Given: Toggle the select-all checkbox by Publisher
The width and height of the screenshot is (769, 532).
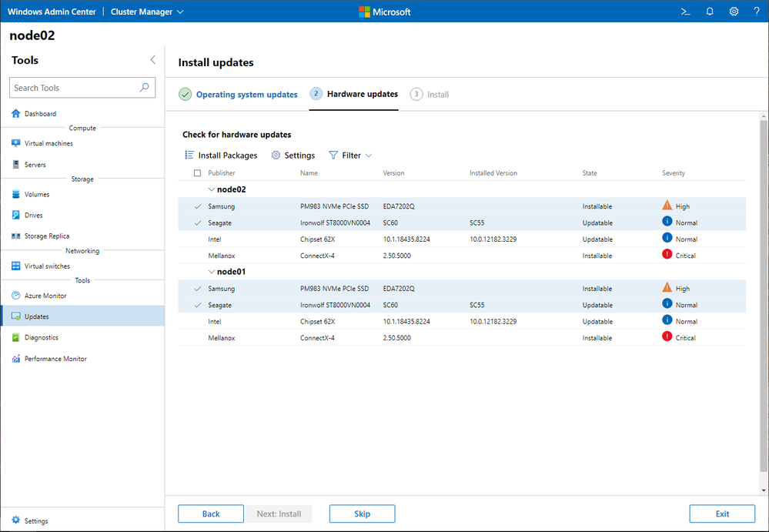Looking at the screenshot, I should pos(197,173).
